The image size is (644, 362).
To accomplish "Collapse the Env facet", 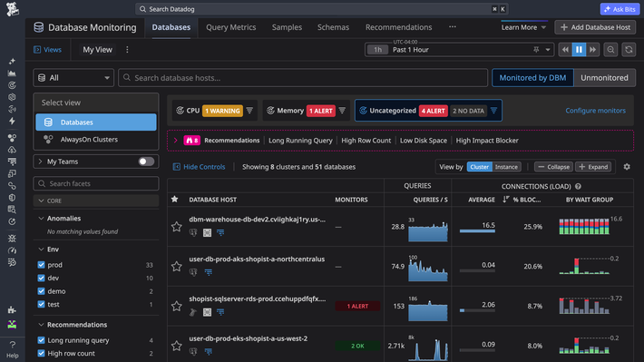I will coord(41,249).
